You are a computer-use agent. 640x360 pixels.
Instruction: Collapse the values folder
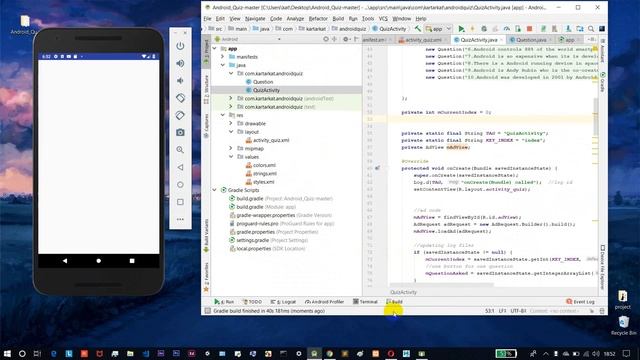click(x=231, y=157)
